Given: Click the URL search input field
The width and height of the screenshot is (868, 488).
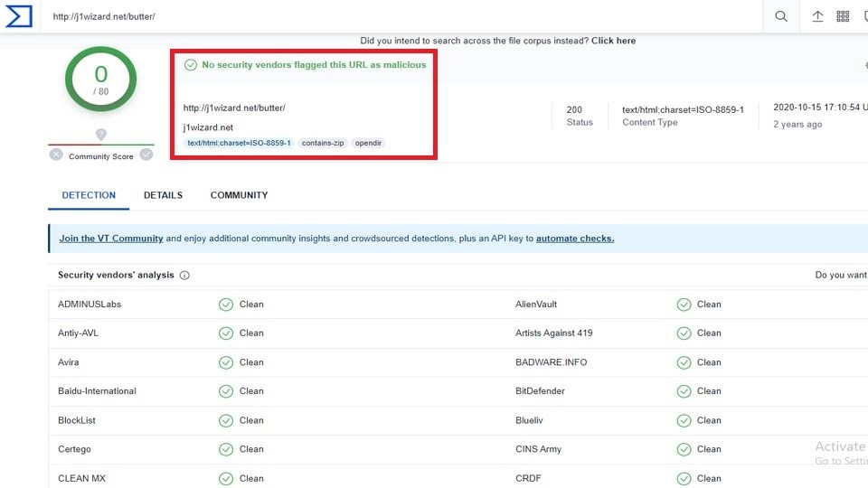Looking at the screenshot, I should pyautogui.click(x=401, y=16).
